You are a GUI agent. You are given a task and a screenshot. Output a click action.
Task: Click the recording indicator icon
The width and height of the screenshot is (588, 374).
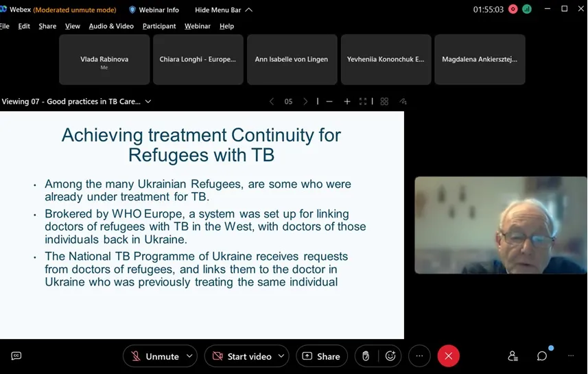point(513,10)
